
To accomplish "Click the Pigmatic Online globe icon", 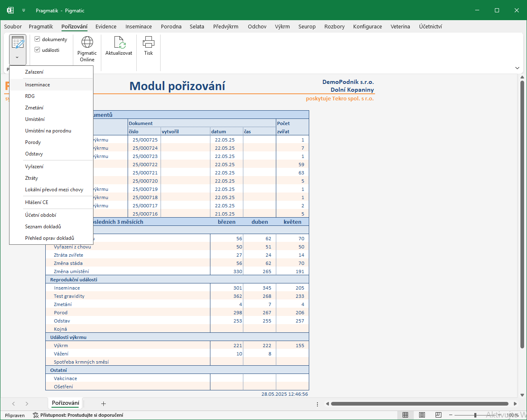I will (x=87, y=42).
